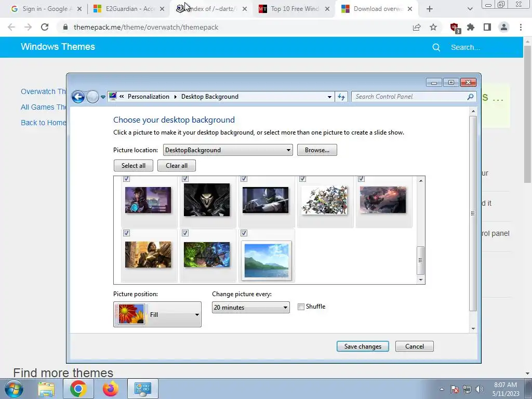The image size is (532, 399).
Task: Click the dialog's outer vertical scrollbar thumb
Action: [473, 214]
